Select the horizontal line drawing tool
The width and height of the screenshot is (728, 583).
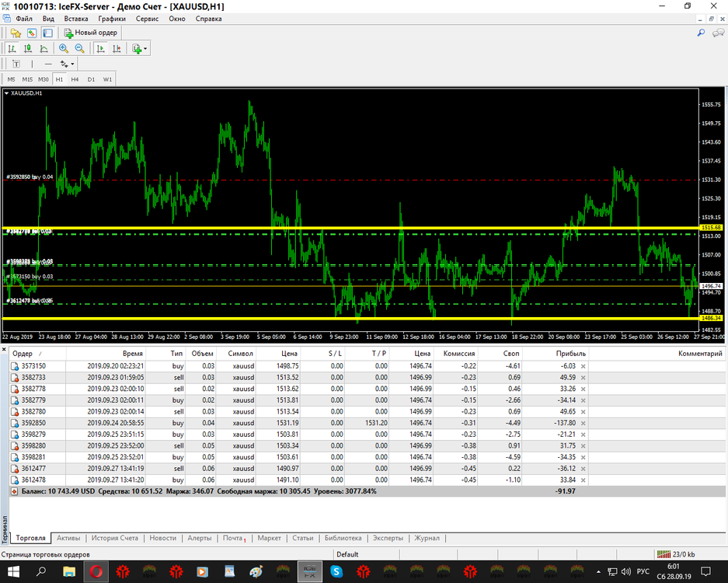[x=48, y=64]
